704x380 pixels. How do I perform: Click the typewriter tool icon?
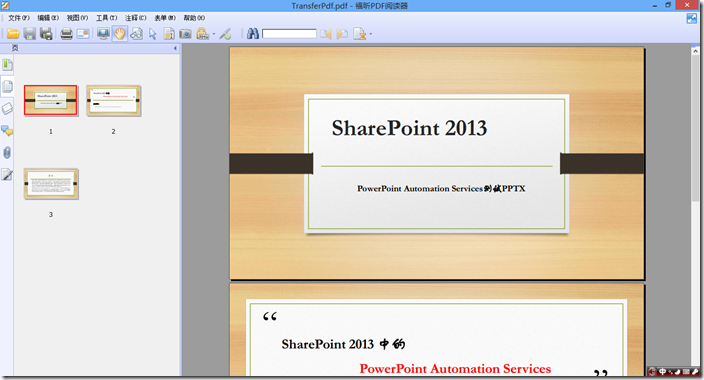[x=202, y=34]
